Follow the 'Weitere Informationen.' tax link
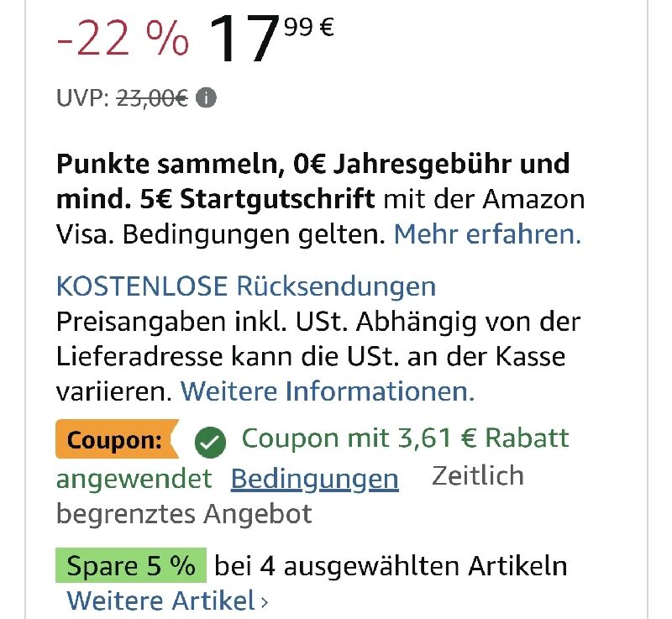The height and width of the screenshot is (619, 672). 328,391
